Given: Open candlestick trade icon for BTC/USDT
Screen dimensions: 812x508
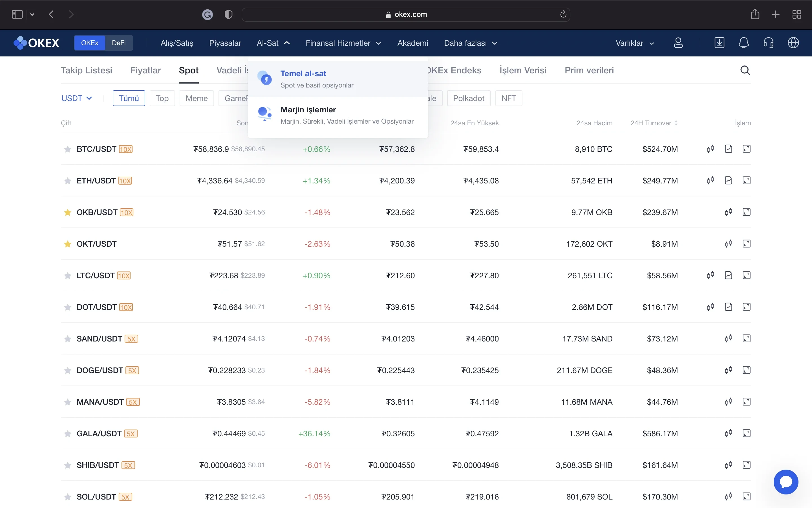Looking at the screenshot, I should click(x=710, y=149).
